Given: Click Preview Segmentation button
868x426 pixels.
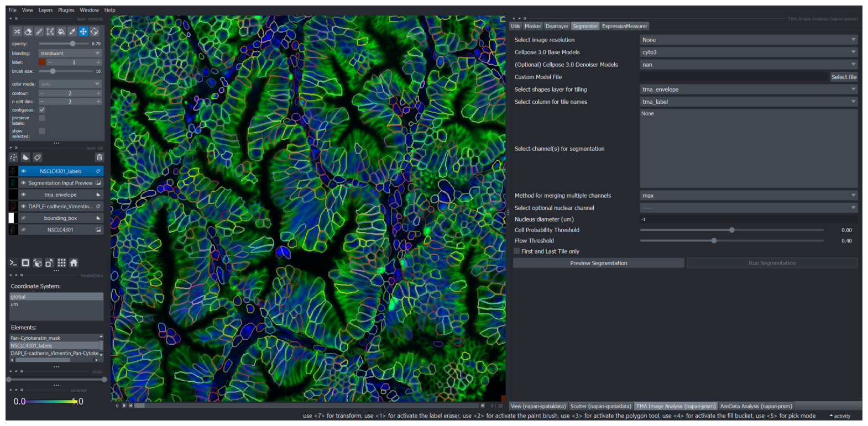Looking at the screenshot, I should [x=599, y=263].
